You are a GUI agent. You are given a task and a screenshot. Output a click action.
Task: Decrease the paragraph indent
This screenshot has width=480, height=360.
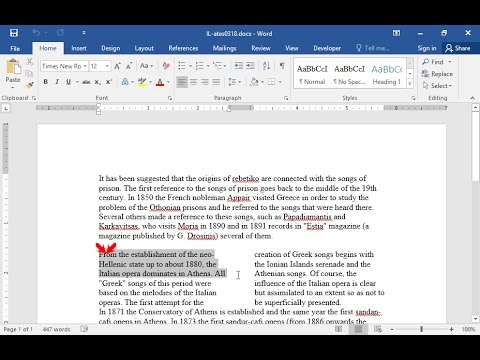click(x=239, y=66)
